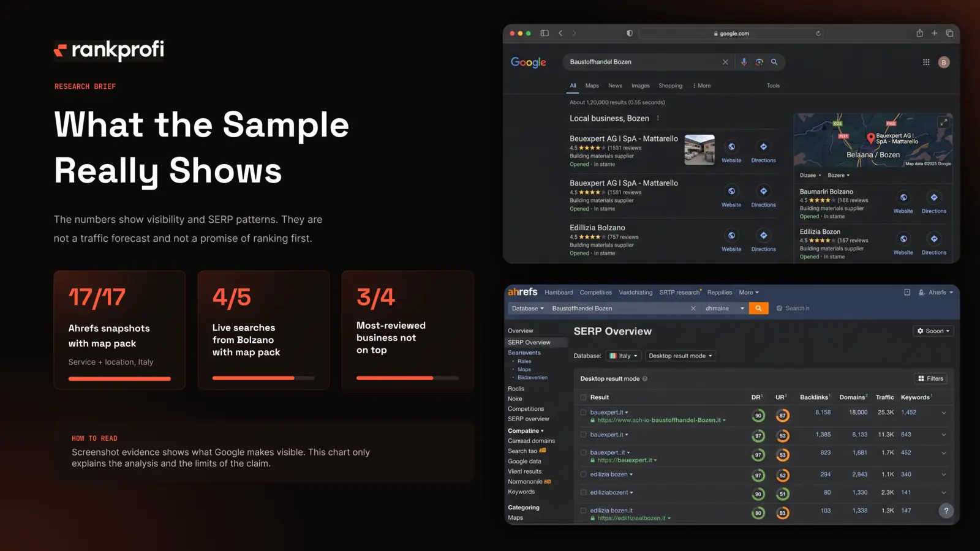Check the bauexpert.it row with 1,385 backlinks
Viewport: 980px width, 551px height.
tap(583, 435)
